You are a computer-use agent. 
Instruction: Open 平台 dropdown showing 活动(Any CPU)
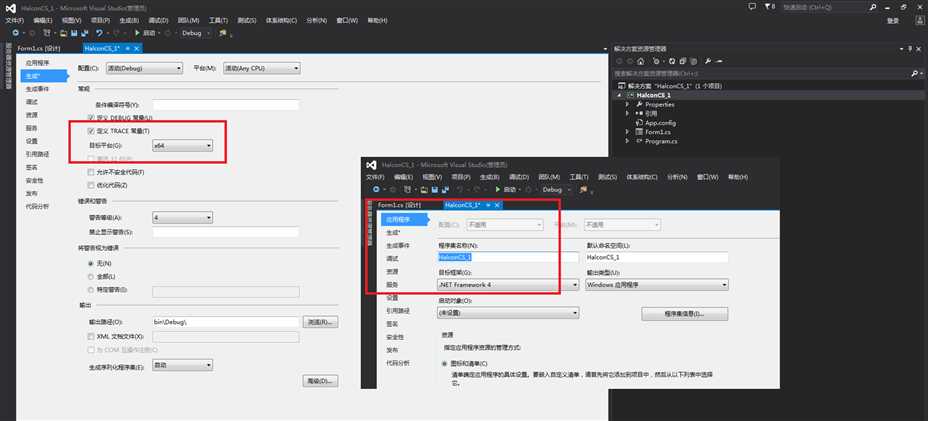point(262,69)
